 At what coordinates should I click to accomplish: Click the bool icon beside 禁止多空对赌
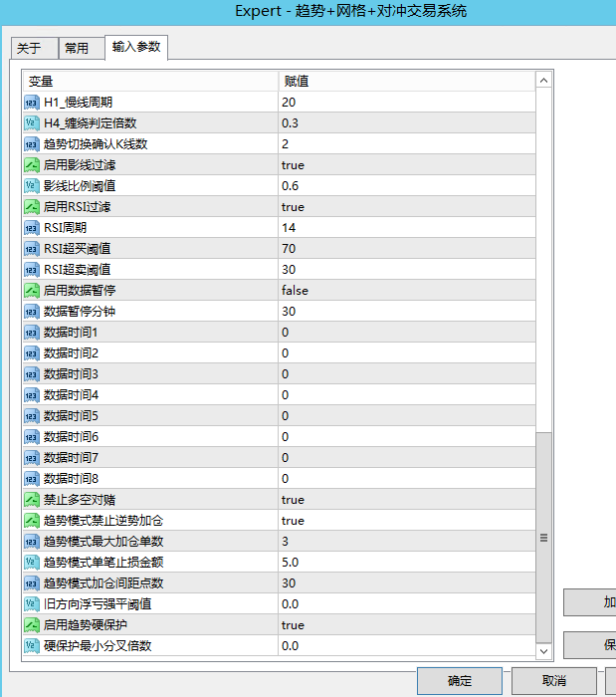[32, 500]
